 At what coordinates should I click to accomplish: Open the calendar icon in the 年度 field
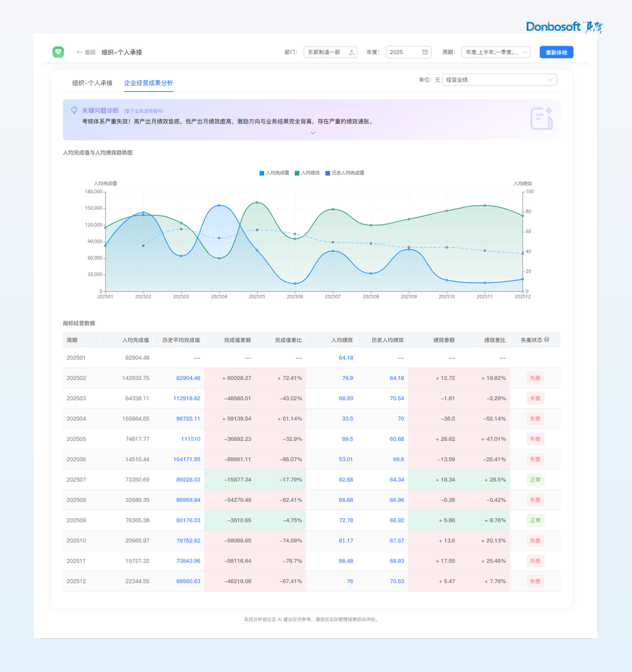click(x=425, y=52)
